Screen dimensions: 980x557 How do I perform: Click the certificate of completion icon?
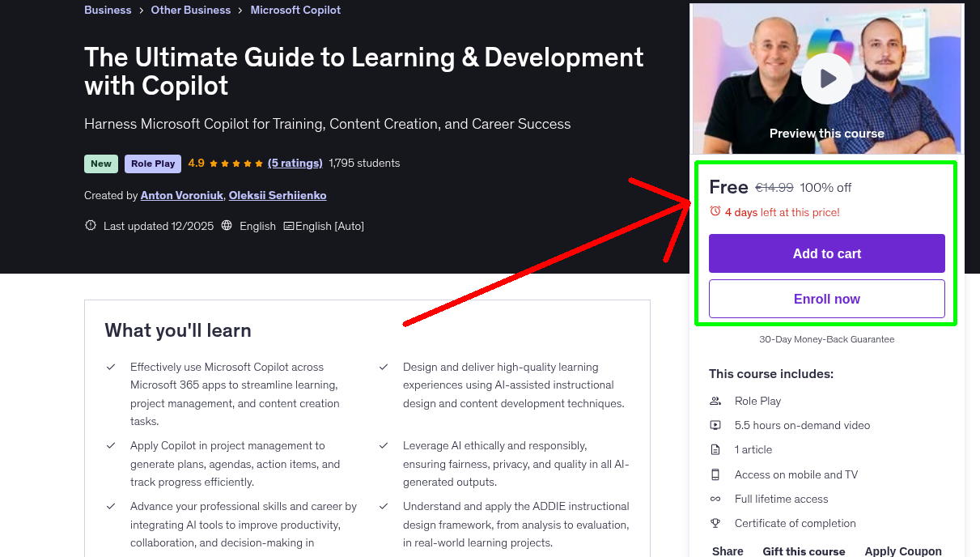click(715, 523)
